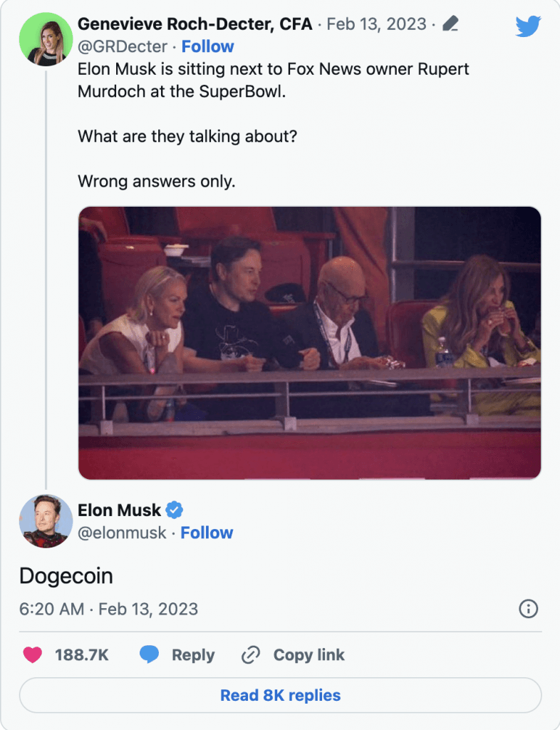Click the edited-tweet pencil icon

click(x=450, y=24)
